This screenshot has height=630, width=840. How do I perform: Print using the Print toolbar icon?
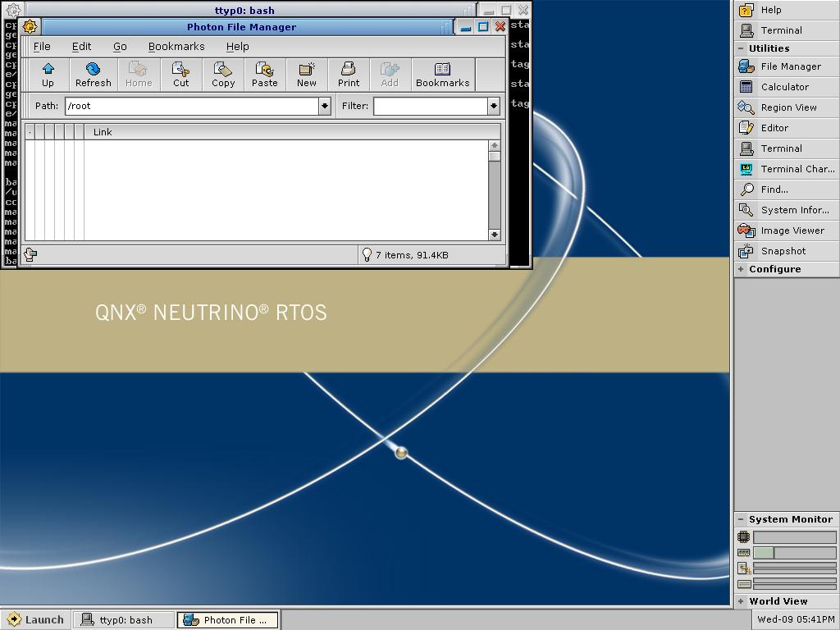tap(348, 75)
